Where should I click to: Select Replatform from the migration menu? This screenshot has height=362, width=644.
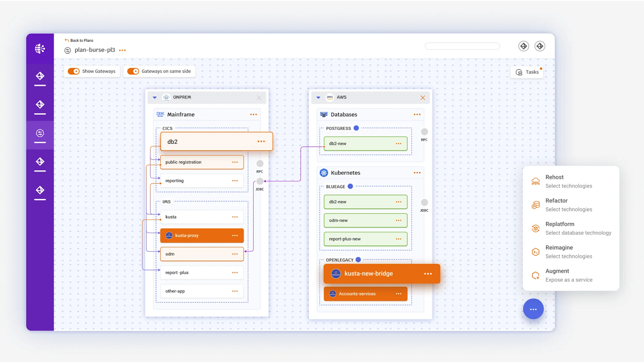[x=560, y=228]
